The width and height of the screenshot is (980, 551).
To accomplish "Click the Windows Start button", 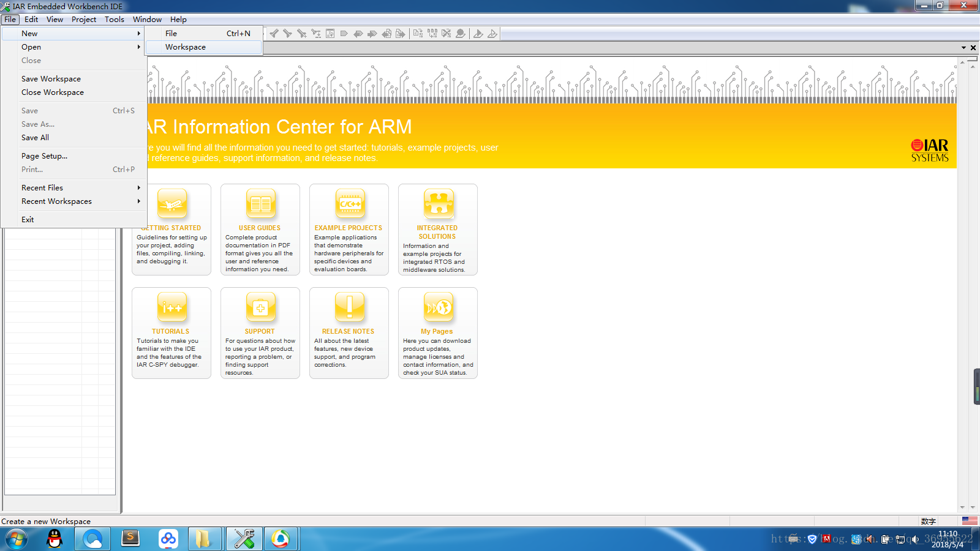I will click(16, 539).
